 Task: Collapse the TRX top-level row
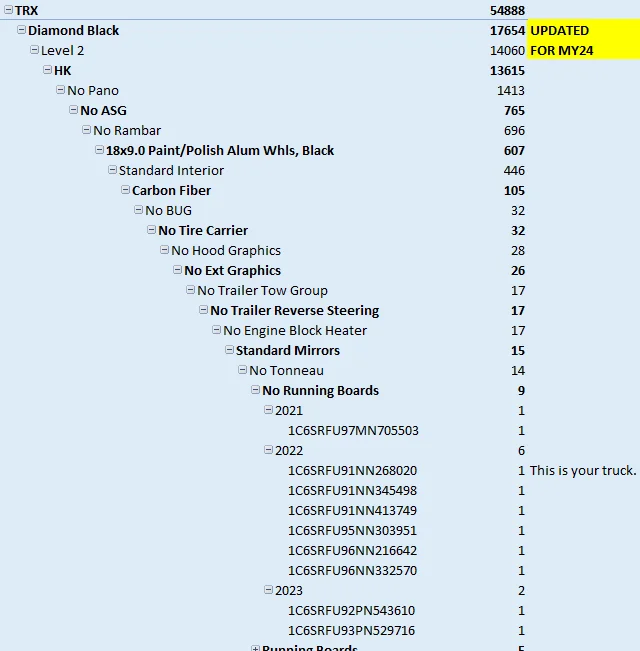pyautogui.click(x=9, y=10)
